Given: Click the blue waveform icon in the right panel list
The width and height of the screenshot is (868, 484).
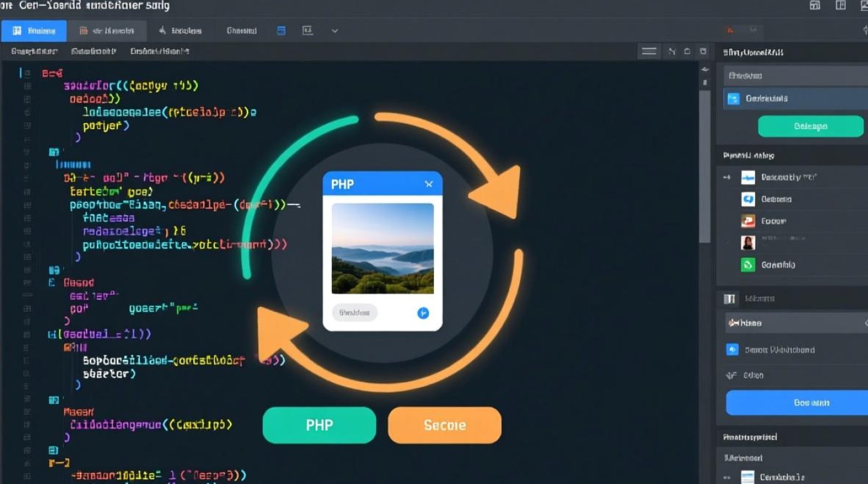Looking at the screenshot, I should click(748, 177).
